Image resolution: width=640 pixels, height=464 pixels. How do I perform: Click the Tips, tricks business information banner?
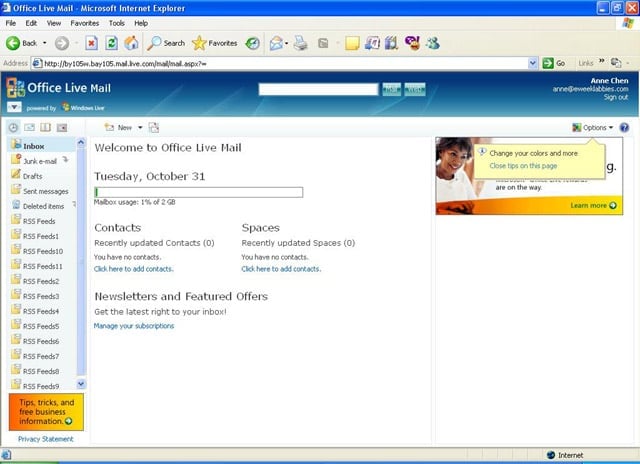click(x=46, y=412)
